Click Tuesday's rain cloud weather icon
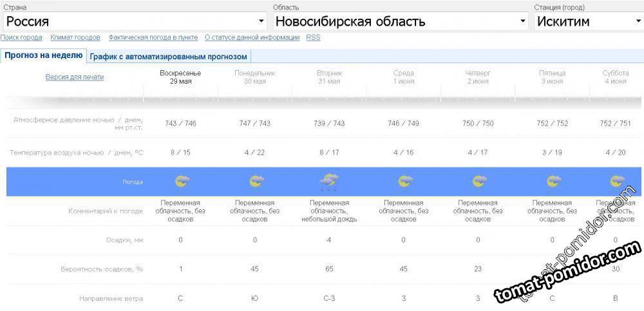This screenshot has width=644, height=311. tap(330, 182)
